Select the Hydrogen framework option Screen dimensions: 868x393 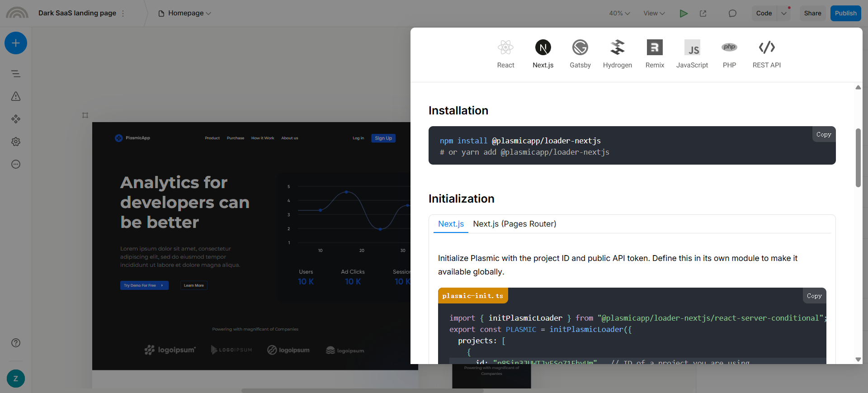click(x=618, y=54)
